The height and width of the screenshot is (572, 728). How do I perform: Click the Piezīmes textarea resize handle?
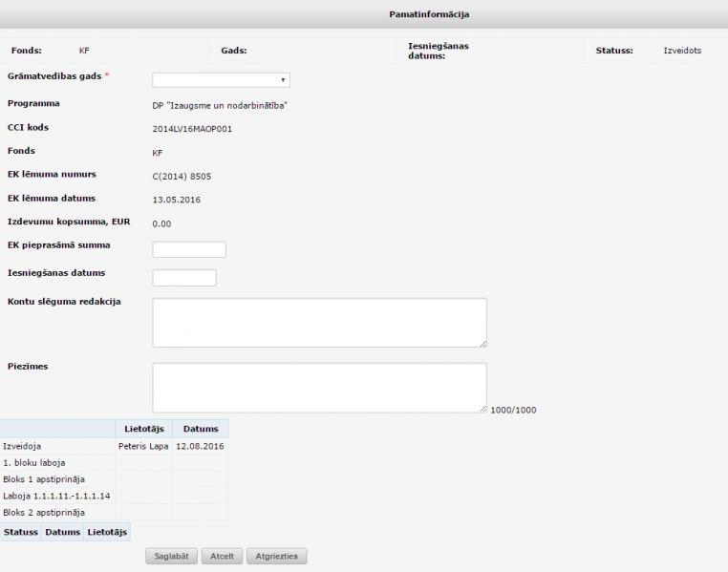[x=482, y=408]
